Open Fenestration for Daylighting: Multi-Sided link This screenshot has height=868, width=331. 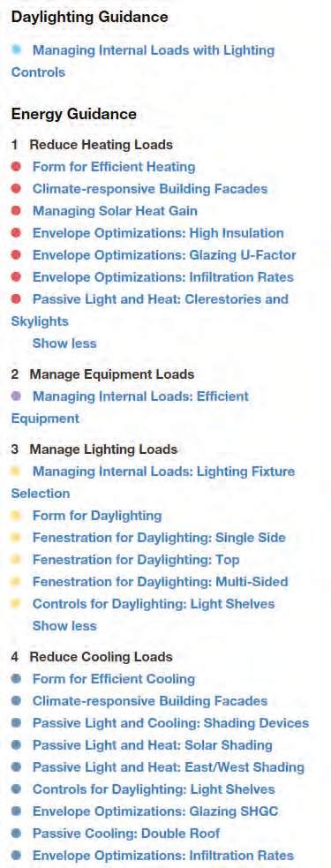161,582
